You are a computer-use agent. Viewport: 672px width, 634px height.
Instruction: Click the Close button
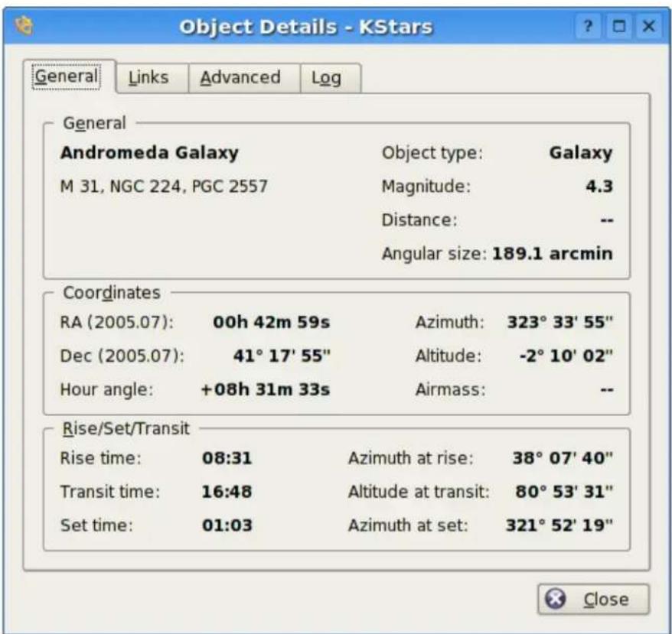pos(594,599)
